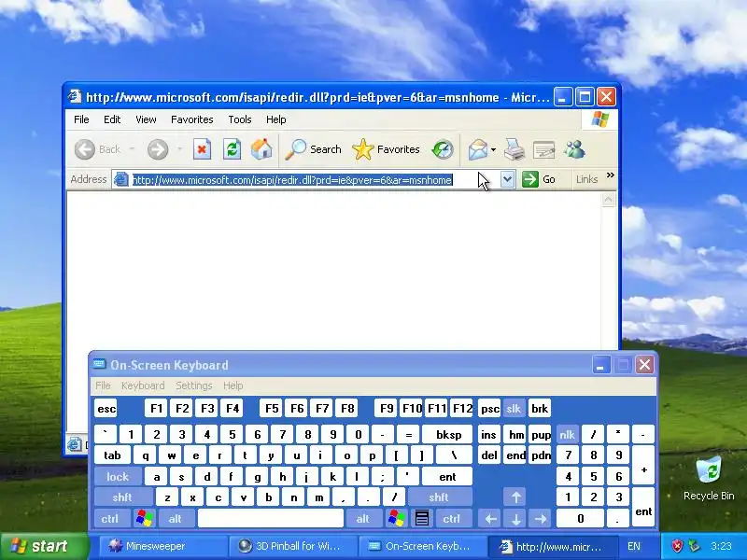747x560 pixels.
Task: Click the Back arrow in Internet Explorer
Action: point(85,149)
